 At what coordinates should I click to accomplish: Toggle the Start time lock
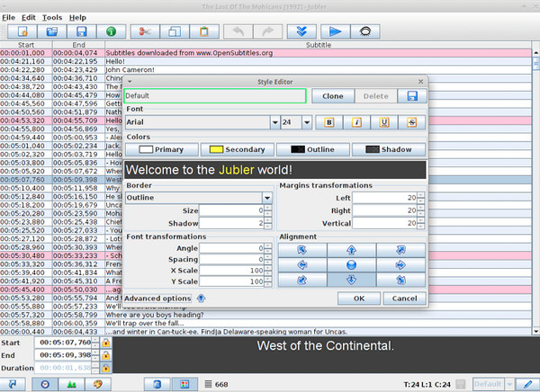[x=106, y=343]
